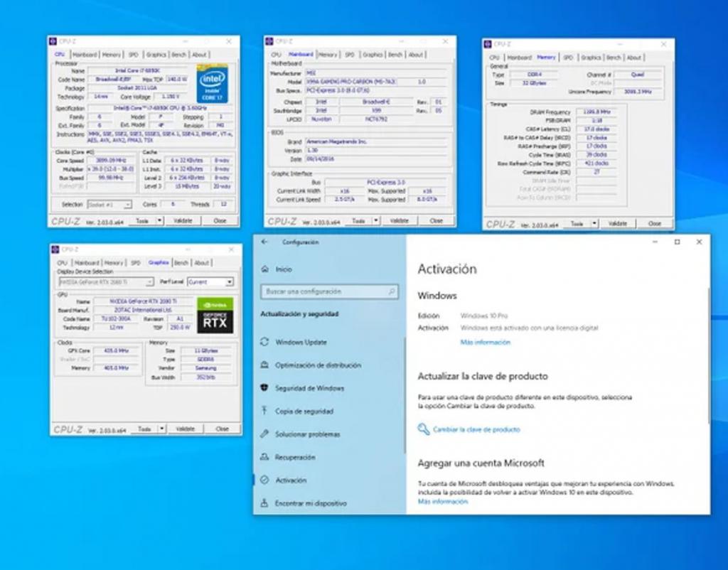
Task: Click the Tools button in CPU-Z processor window
Action: click(142, 221)
